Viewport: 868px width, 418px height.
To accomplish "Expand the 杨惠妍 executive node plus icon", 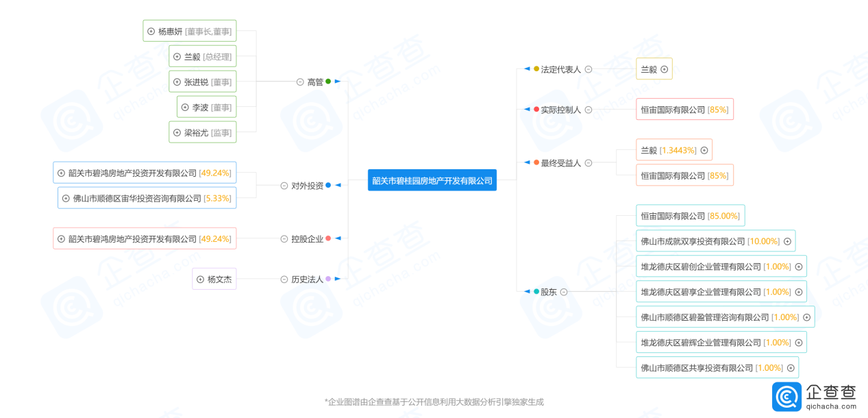I will point(151,32).
